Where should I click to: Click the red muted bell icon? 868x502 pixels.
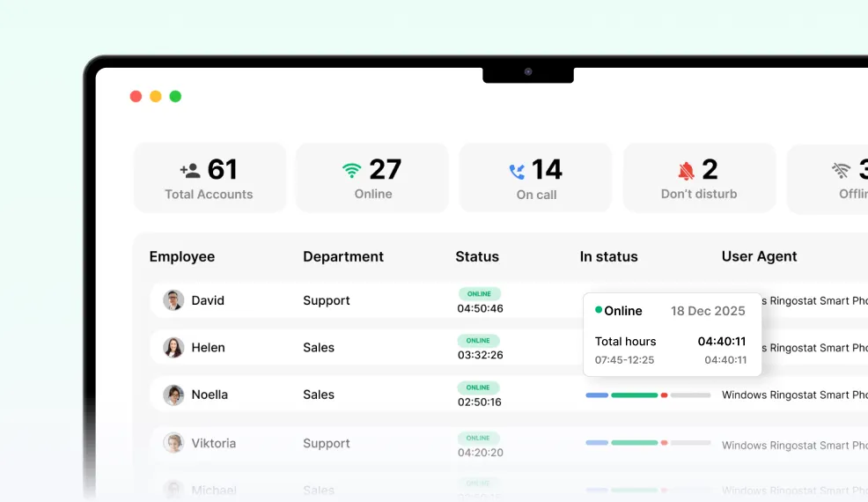click(x=686, y=171)
